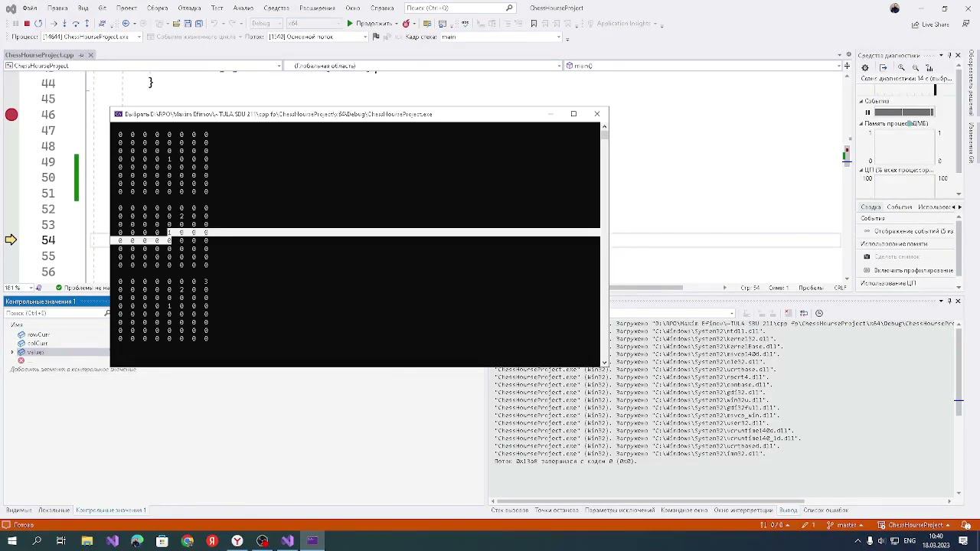Click the Поиск (Ctrl+Q) search box
The height and width of the screenshot is (551, 980).
point(459,8)
